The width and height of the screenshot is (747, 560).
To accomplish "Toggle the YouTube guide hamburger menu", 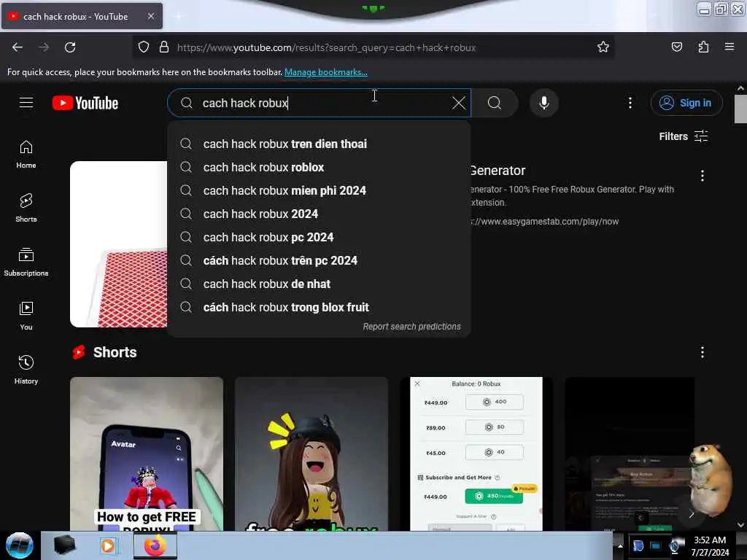I will (26, 103).
